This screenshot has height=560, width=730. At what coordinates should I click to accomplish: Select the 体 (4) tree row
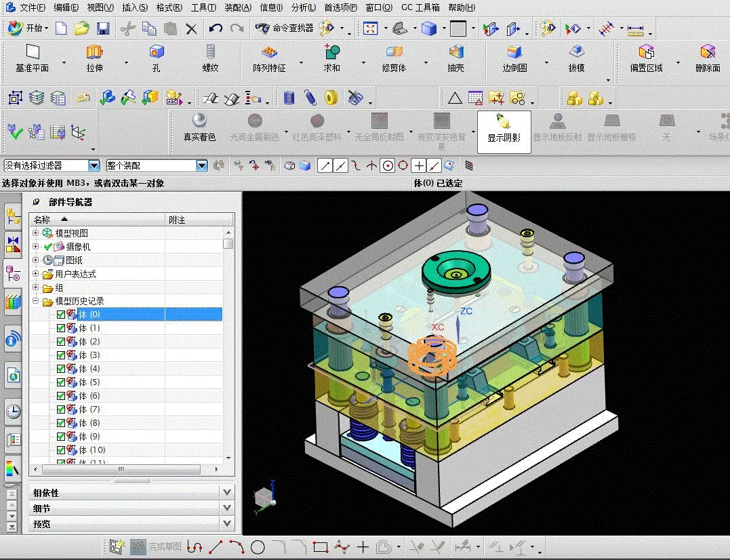click(125, 368)
